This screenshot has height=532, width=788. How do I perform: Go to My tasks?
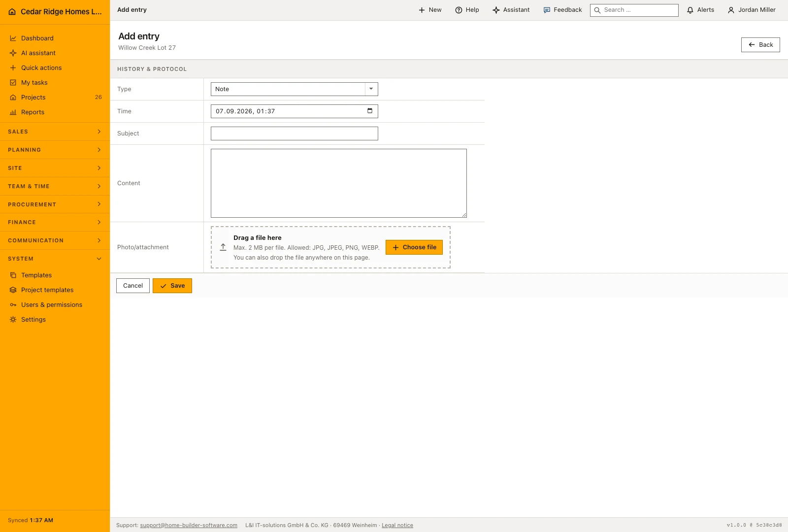[x=55, y=82]
